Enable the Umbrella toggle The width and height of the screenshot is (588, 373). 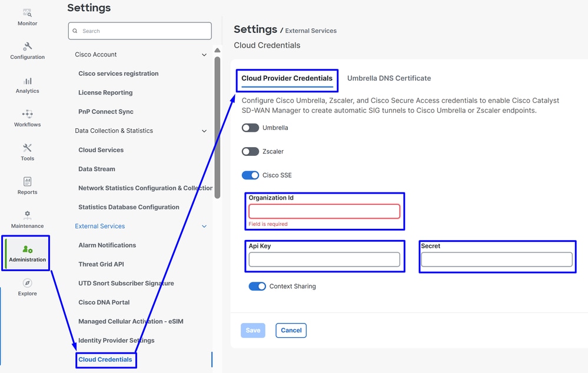(250, 128)
